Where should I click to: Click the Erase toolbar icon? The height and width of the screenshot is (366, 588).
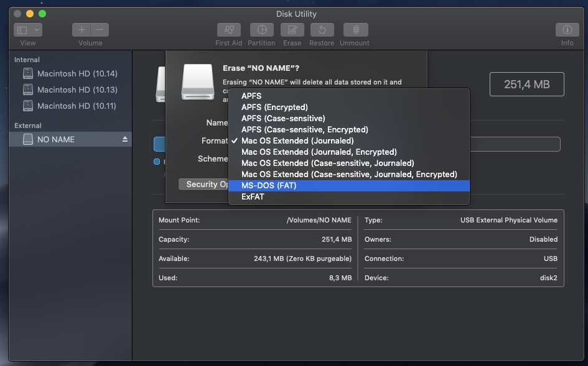(x=292, y=30)
